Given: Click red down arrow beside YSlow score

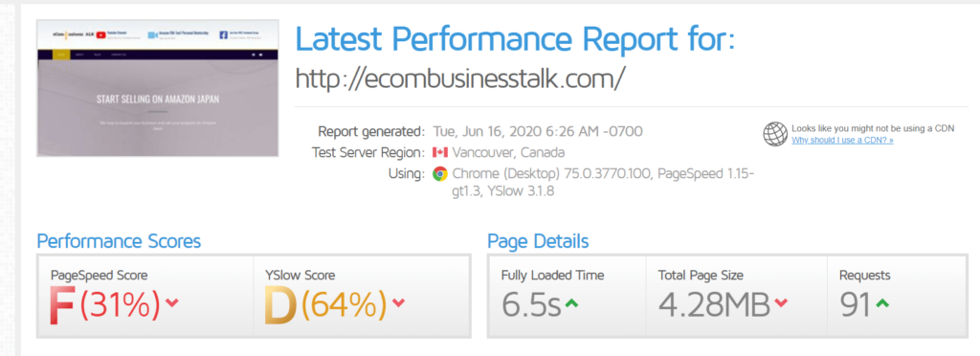Looking at the screenshot, I should (398, 303).
